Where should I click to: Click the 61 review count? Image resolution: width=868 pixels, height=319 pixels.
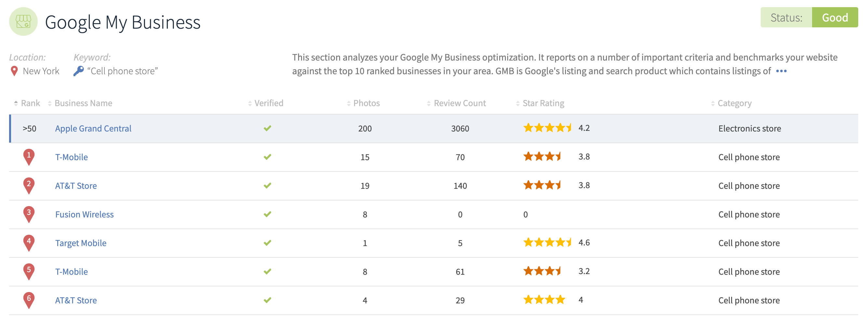[x=460, y=272]
